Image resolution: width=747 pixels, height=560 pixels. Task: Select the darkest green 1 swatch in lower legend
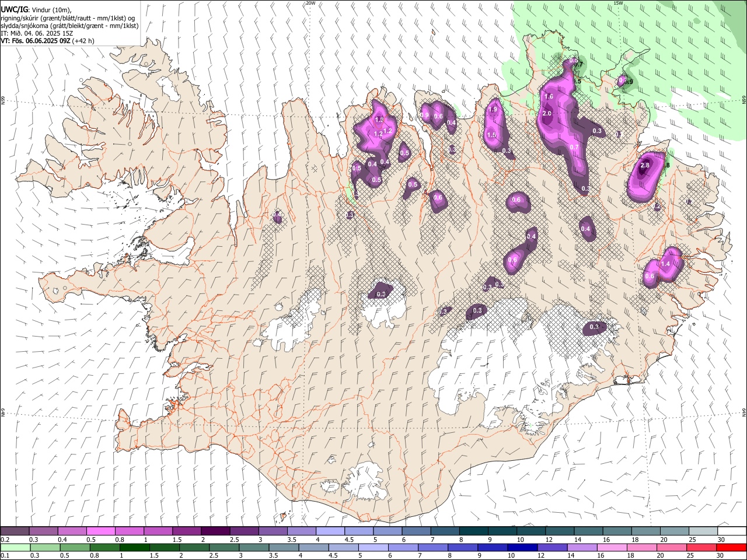pos(135,547)
